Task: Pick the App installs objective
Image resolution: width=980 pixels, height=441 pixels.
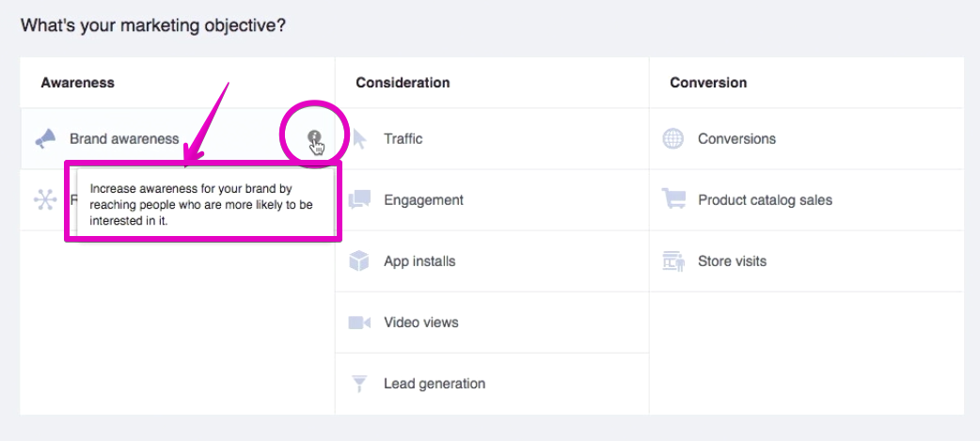Action: 493,261
